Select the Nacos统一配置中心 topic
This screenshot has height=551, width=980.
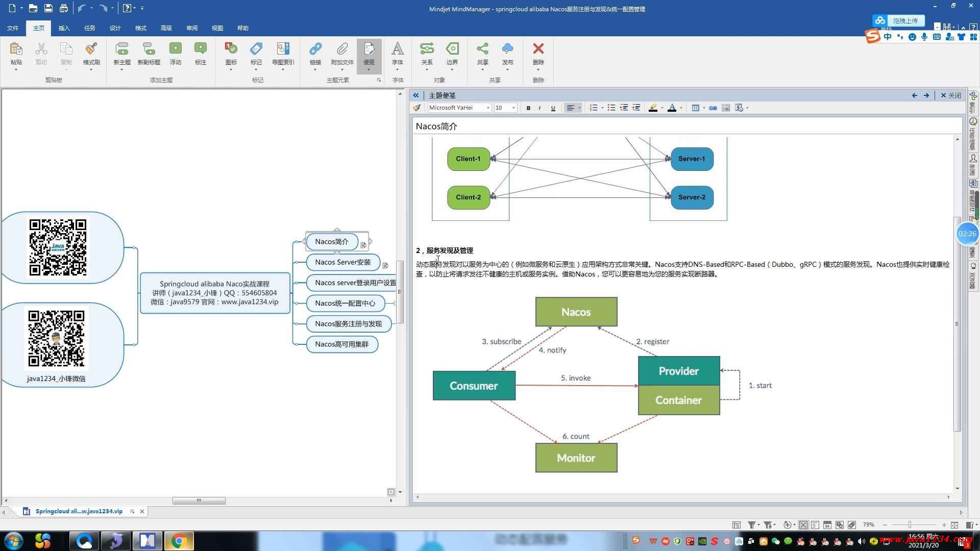pos(345,304)
